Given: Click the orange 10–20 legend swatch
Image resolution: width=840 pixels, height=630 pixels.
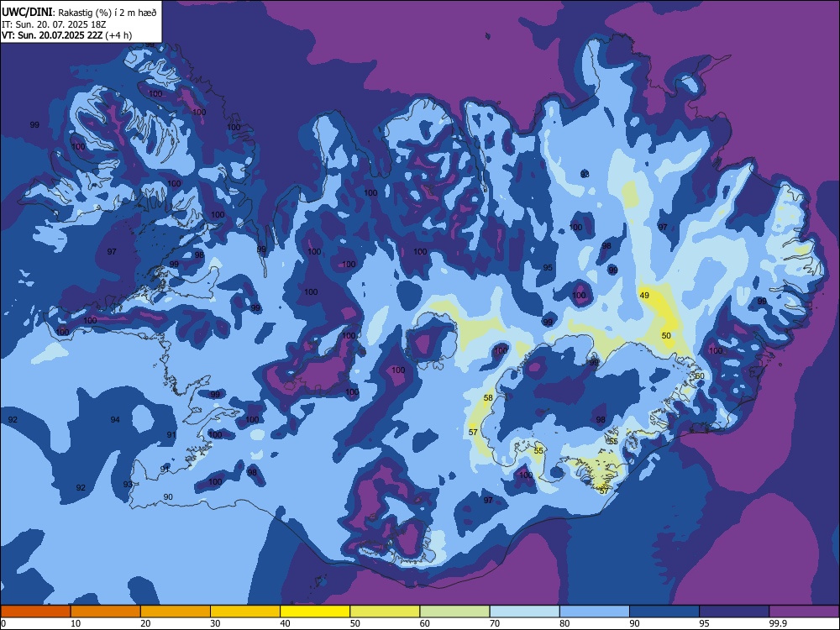Looking at the screenshot, I should (106, 612).
